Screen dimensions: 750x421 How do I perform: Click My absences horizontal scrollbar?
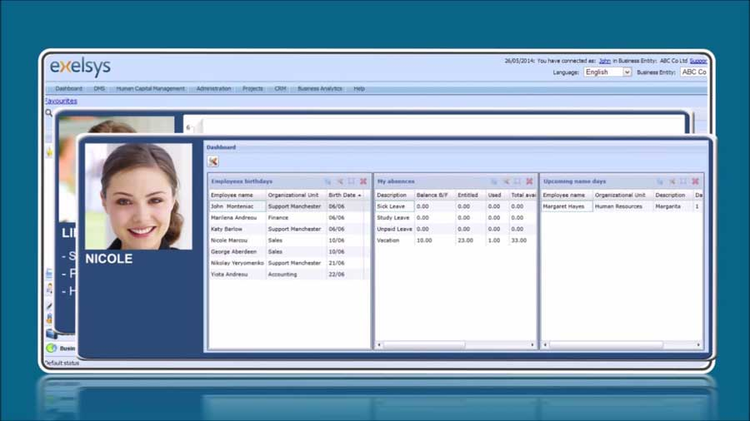pos(455,344)
